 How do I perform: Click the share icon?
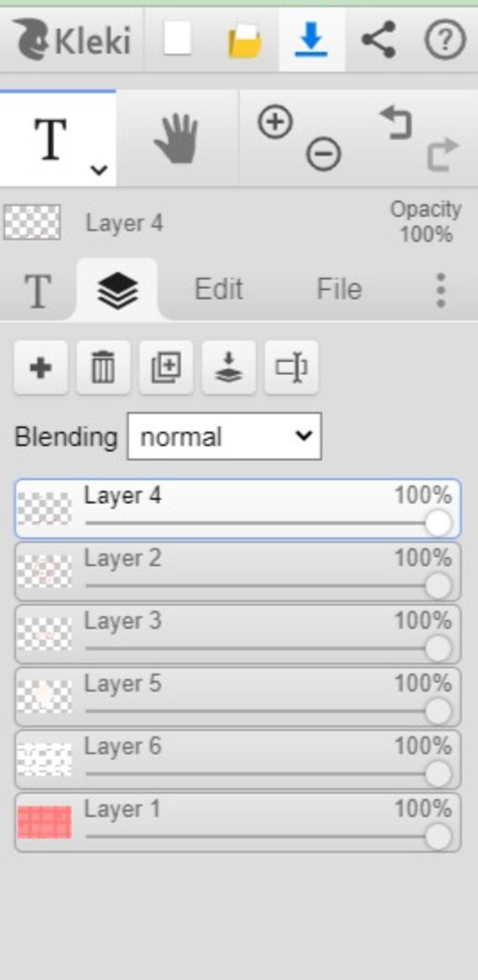[x=379, y=40]
